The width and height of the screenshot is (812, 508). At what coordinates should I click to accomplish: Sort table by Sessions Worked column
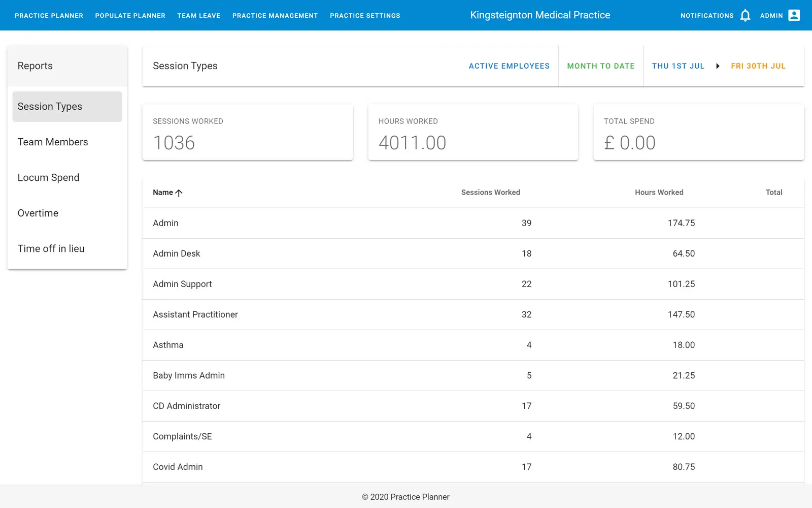pos(490,193)
